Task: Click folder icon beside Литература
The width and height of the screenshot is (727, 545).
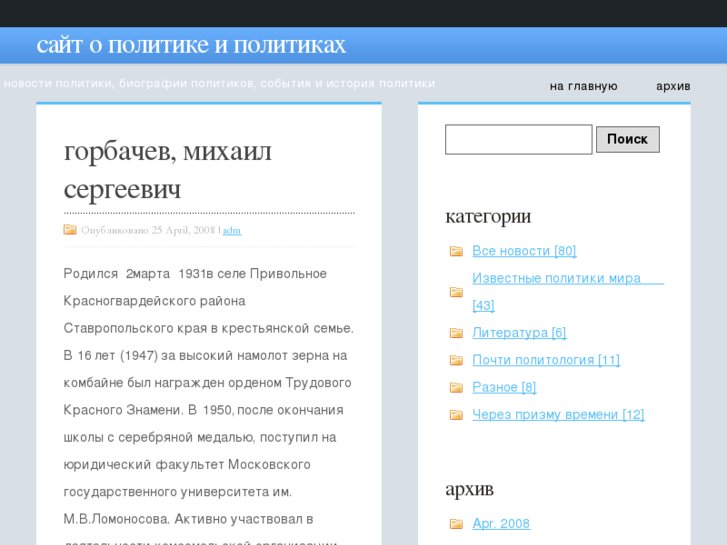Action: pos(456,333)
